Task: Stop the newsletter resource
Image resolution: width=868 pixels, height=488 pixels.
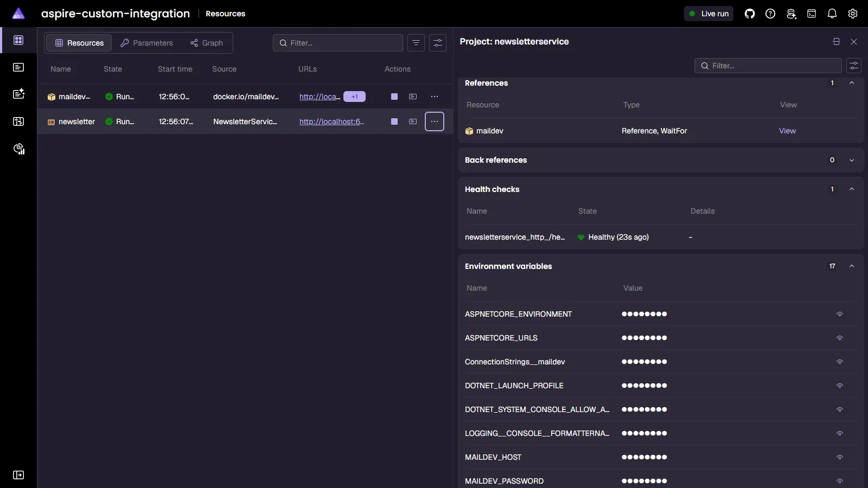Action: [x=394, y=121]
